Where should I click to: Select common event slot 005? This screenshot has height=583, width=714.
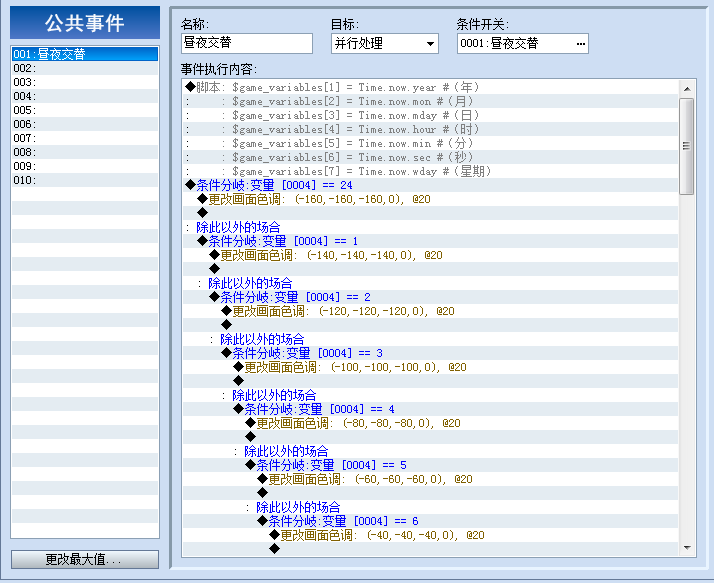point(85,111)
